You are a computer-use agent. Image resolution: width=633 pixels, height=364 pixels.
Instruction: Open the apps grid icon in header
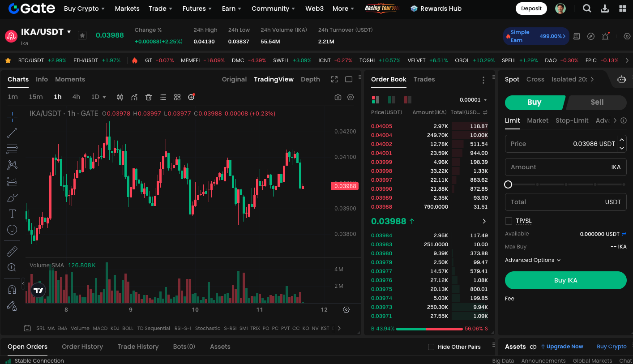coord(623,9)
